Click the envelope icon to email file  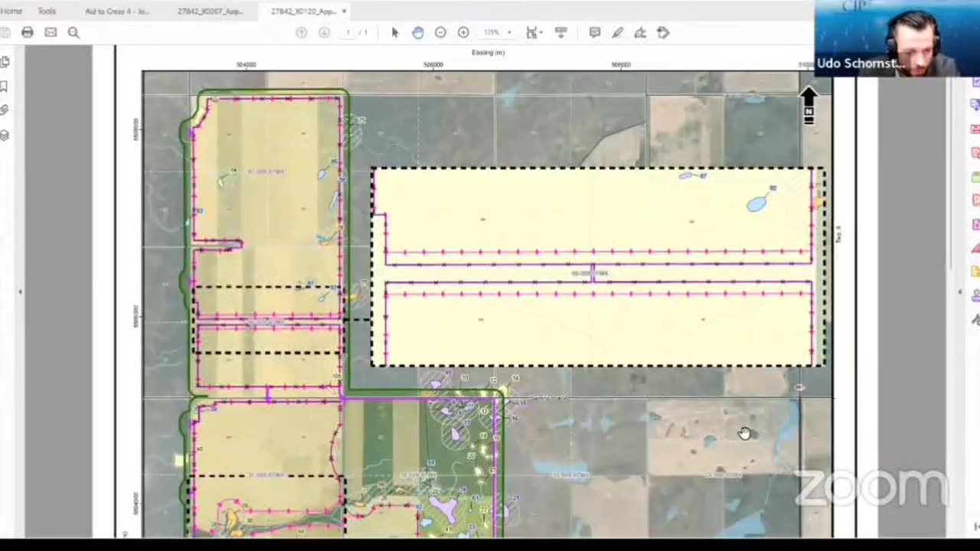pyautogui.click(x=51, y=32)
